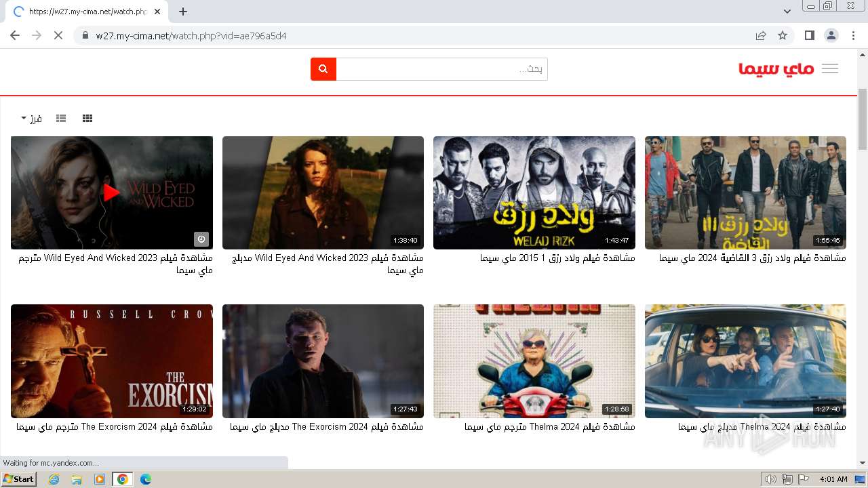Click title link Thelma 2024 مدبلج

(x=762, y=427)
